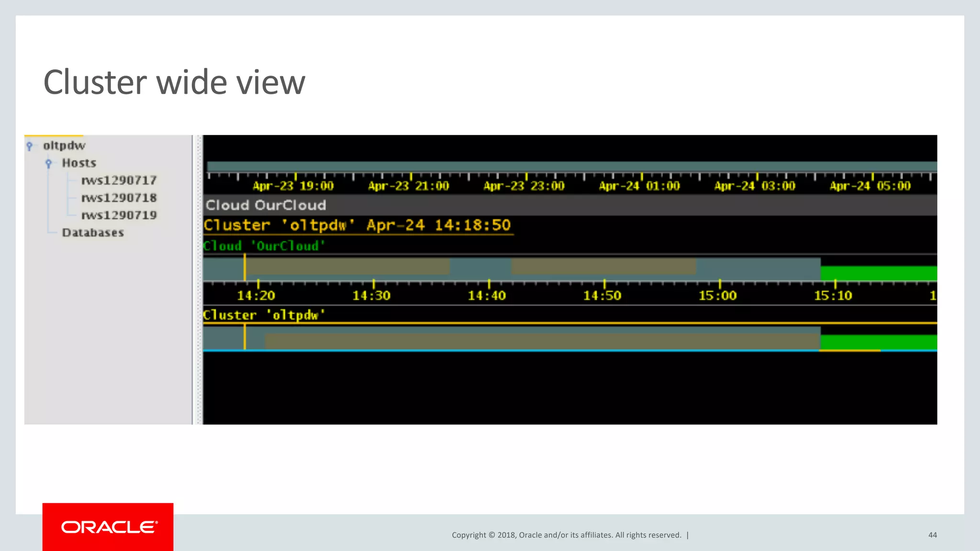Click Apr-24 03:00 on overview timeline
The image size is (980, 551).
[755, 186]
